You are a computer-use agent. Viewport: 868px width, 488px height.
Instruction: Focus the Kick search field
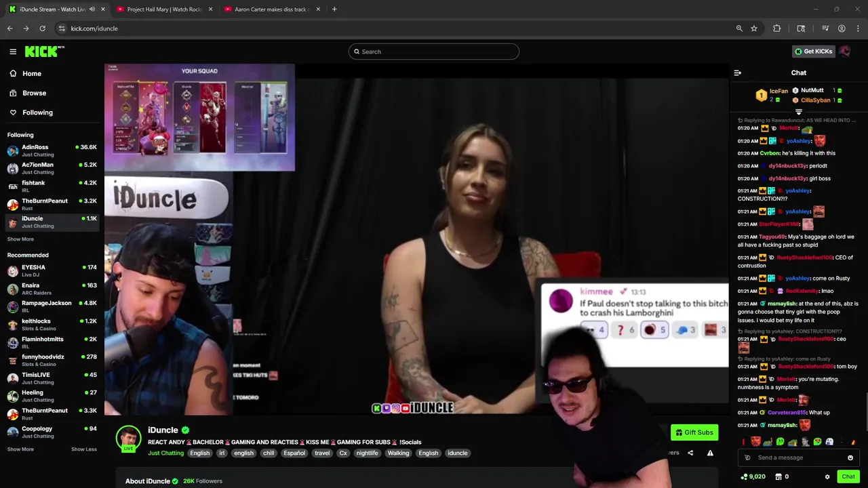(434, 52)
